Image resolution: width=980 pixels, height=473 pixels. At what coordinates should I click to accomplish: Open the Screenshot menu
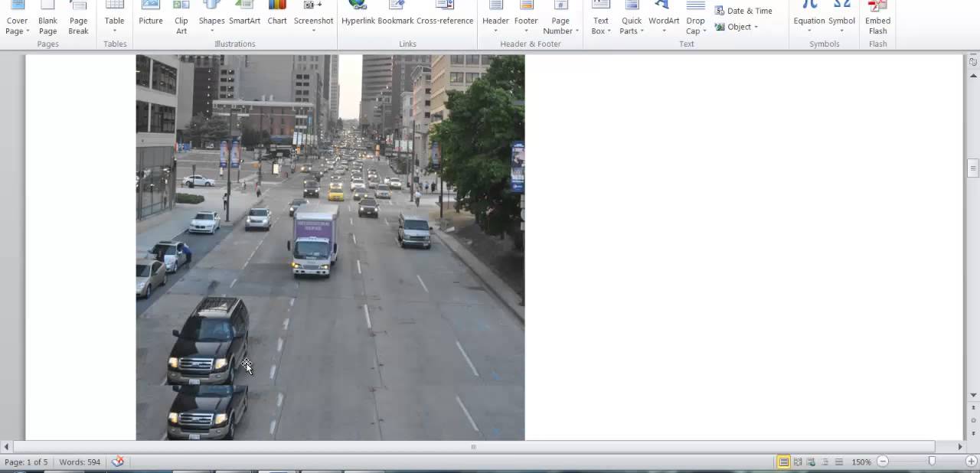[x=313, y=18]
